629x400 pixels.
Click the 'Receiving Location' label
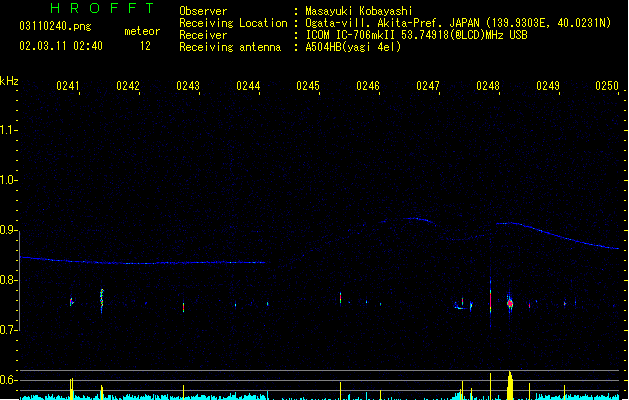pos(233,23)
